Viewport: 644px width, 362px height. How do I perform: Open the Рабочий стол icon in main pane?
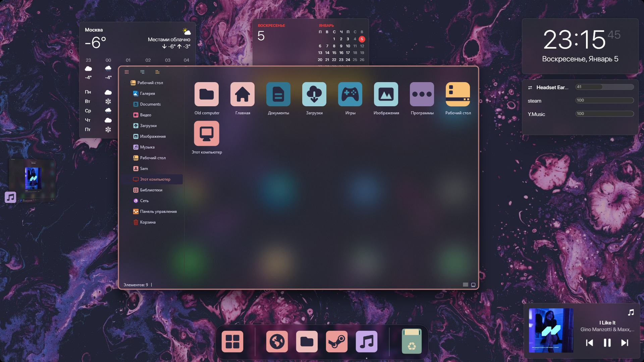pyautogui.click(x=458, y=94)
